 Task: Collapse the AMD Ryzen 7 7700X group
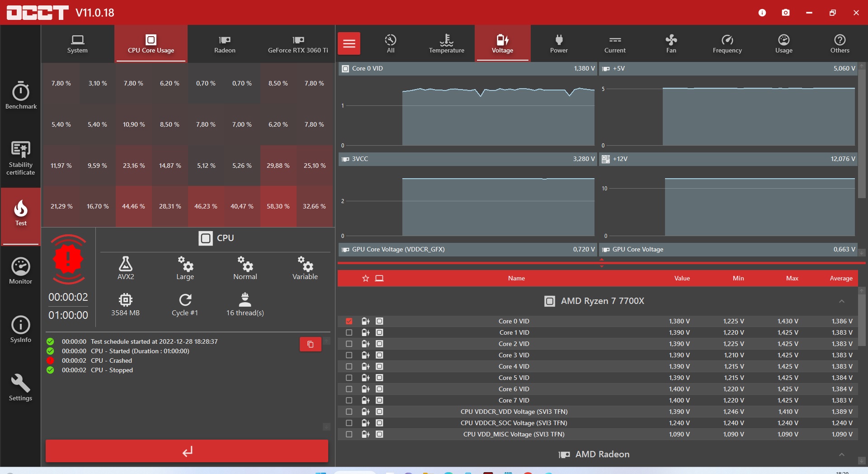[x=841, y=301]
